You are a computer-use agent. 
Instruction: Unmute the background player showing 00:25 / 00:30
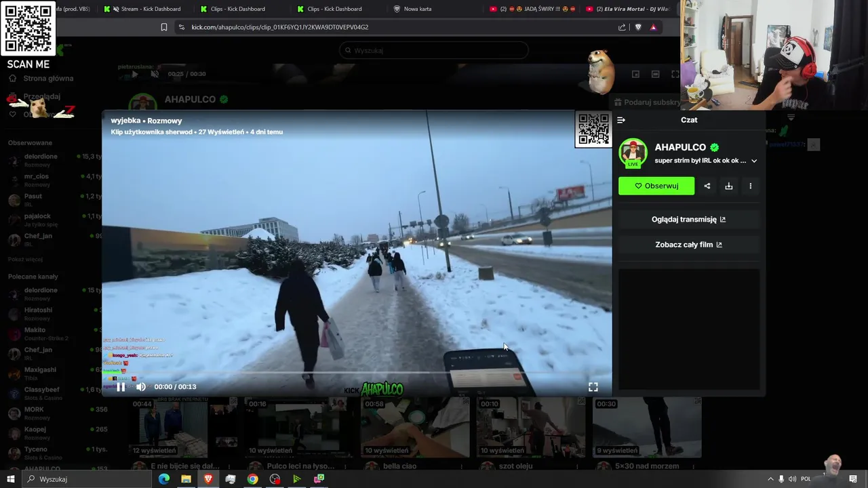(x=155, y=74)
